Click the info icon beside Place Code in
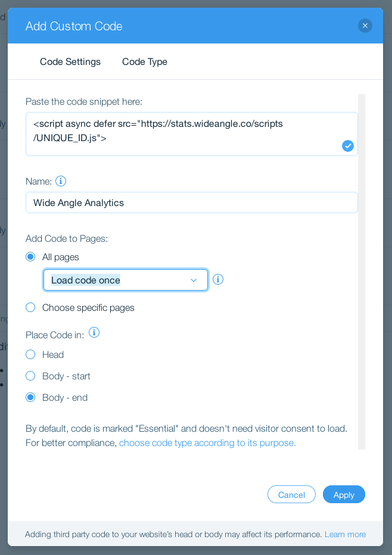This screenshot has height=555, width=392. pos(94,332)
